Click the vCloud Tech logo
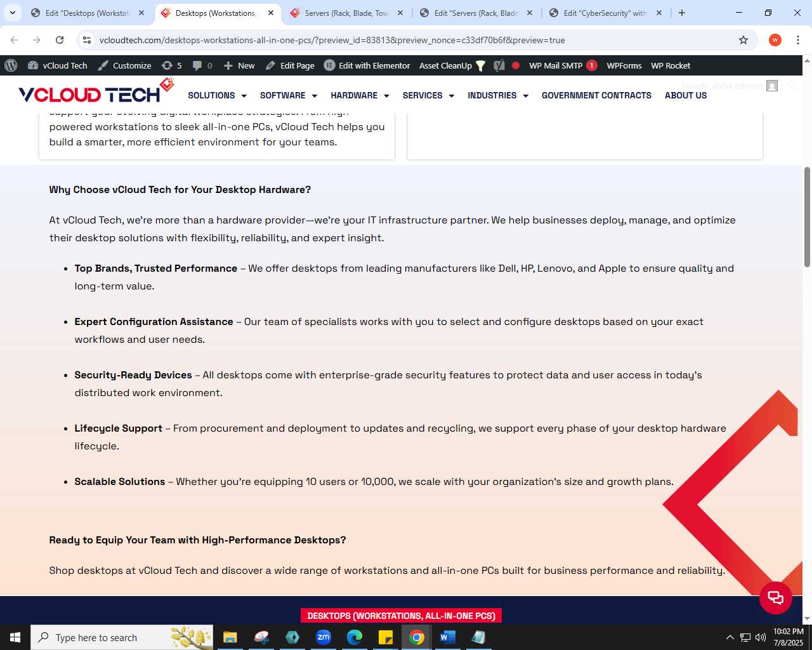This screenshot has width=812, height=650. (96, 91)
